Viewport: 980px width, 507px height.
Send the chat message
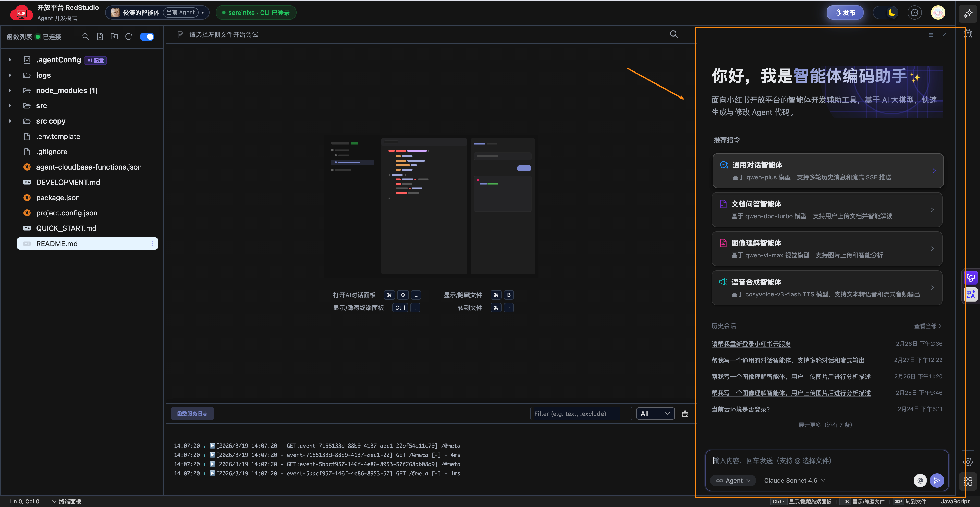[x=937, y=481]
